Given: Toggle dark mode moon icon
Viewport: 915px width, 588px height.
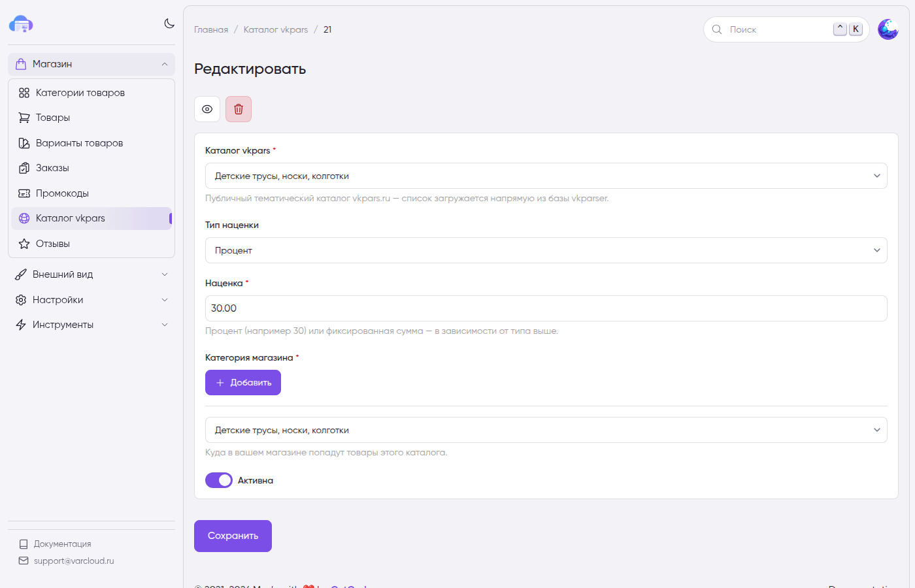Looking at the screenshot, I should point(169,24).
